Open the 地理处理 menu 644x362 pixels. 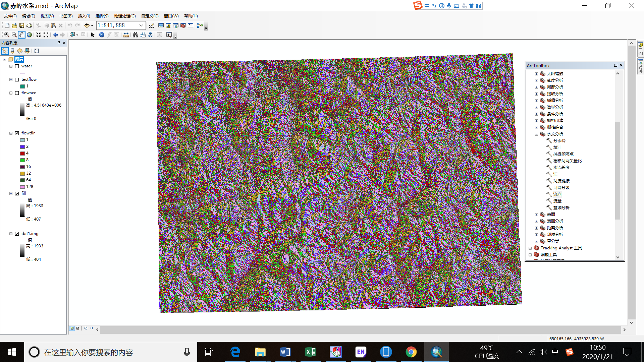124,16
